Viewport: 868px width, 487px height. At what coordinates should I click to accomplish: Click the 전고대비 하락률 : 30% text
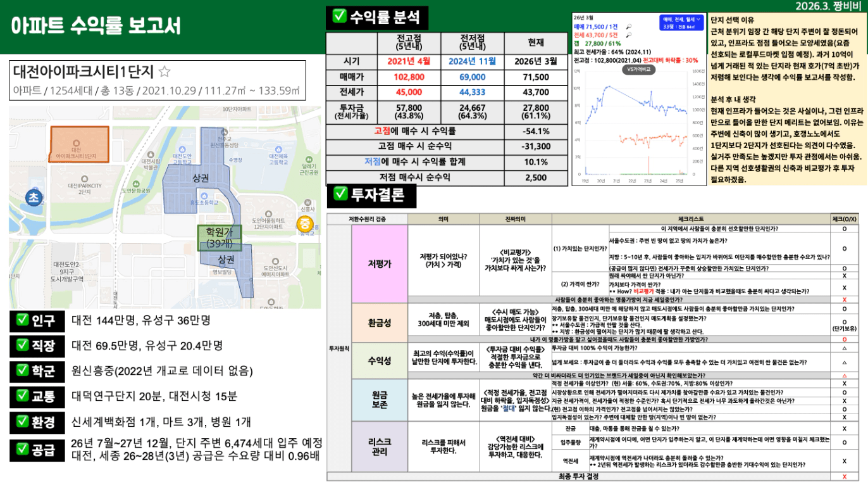[x=670, y=60]
